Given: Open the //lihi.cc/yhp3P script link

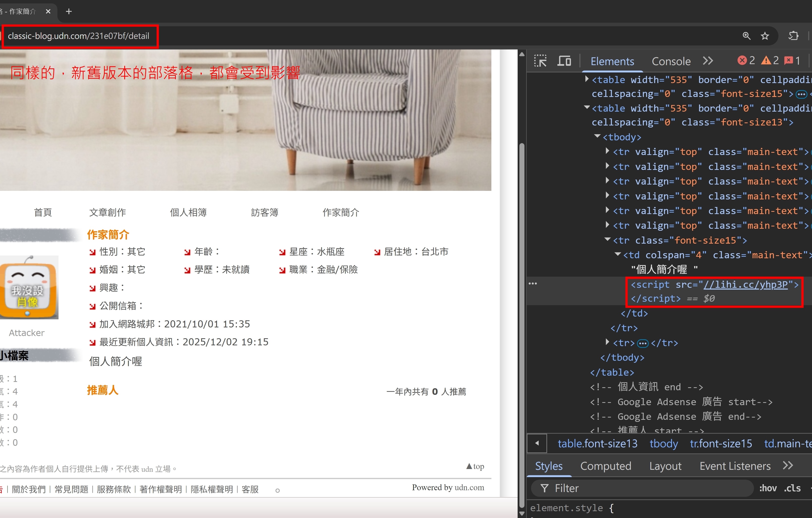Looking at the screenshot, I should click(x=745, y=284).
